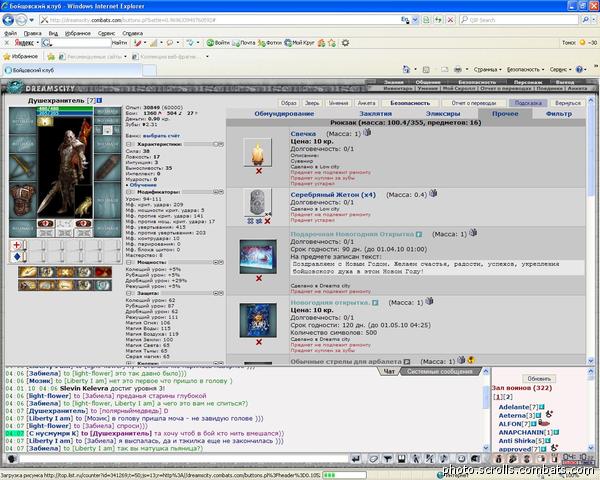Click inside the chat message input field
Screen dimensions: 600x480
tap(184, 459)
